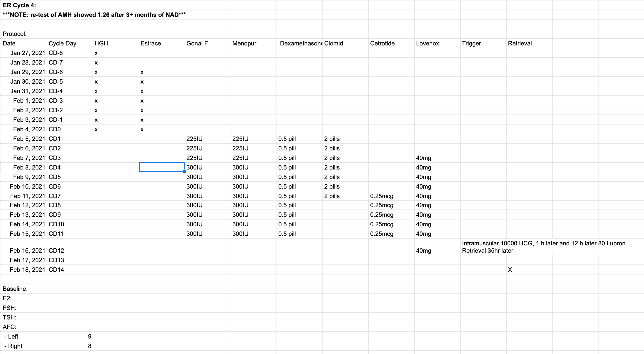Click Lovenox 40mg on Feb 7
The image size is (644, 354).
(x=423, y=158)
